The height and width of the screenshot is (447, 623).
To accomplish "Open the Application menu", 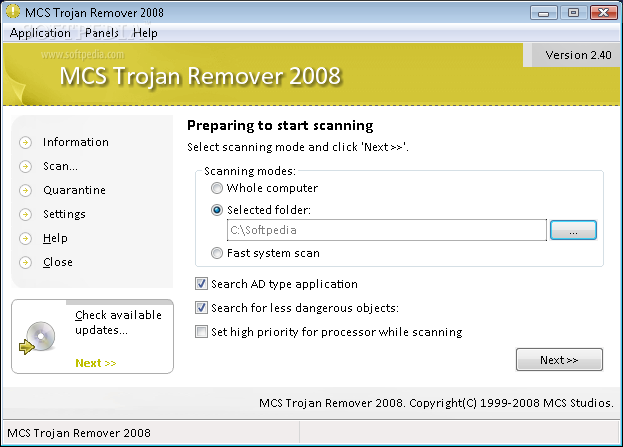I will pyautogui.click(x=40, y=33).
